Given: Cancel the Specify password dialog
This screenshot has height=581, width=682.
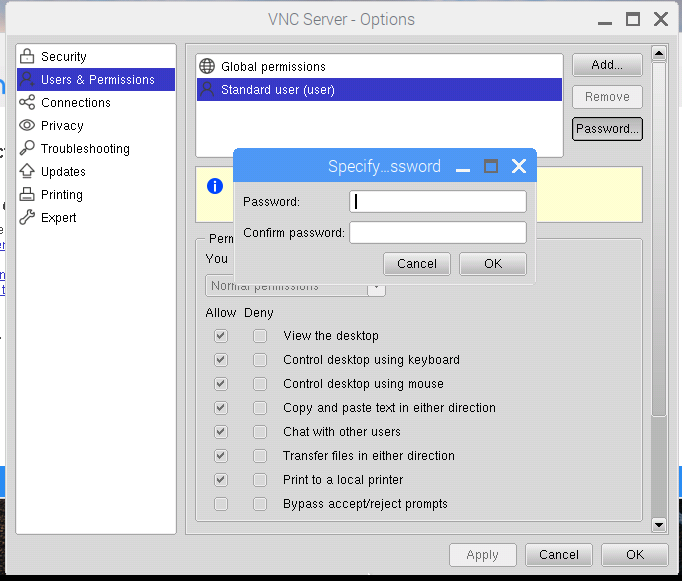Looking at the screenshot, I should (x=417, y=264).
